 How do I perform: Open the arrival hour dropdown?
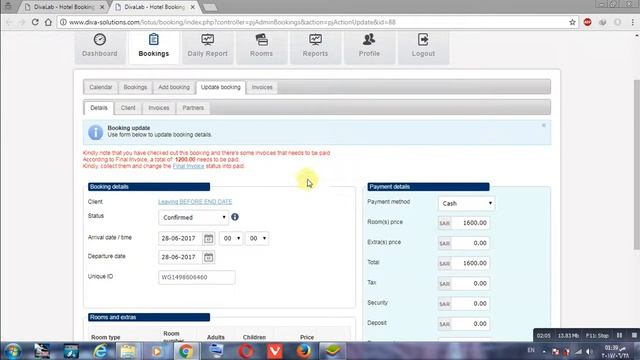click(x=231, y=238)
